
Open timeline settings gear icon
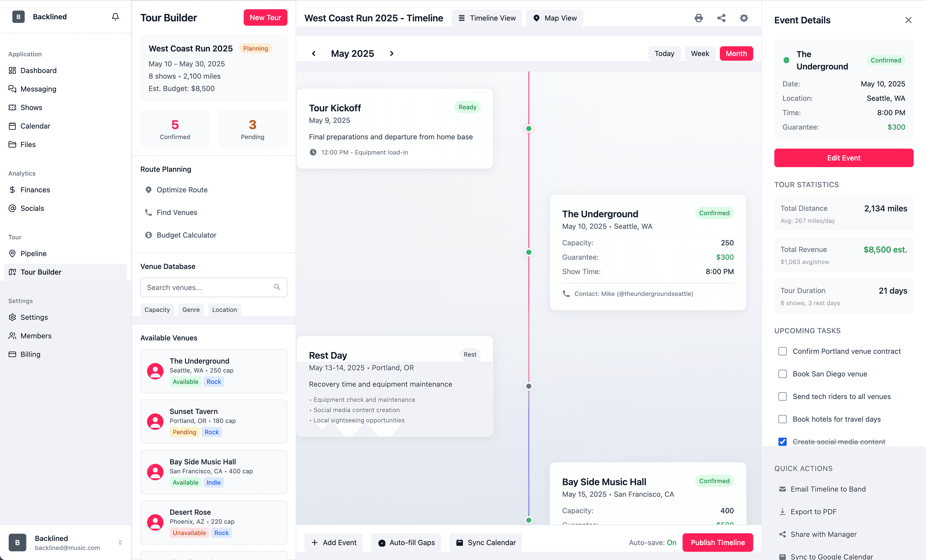[x=744, y=18]
